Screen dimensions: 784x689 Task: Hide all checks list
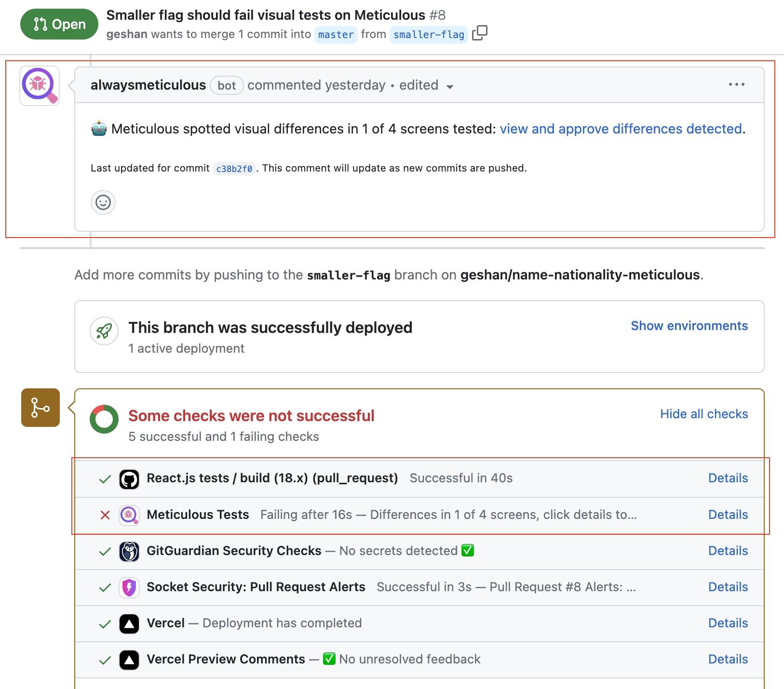click(x=703, y=414)
